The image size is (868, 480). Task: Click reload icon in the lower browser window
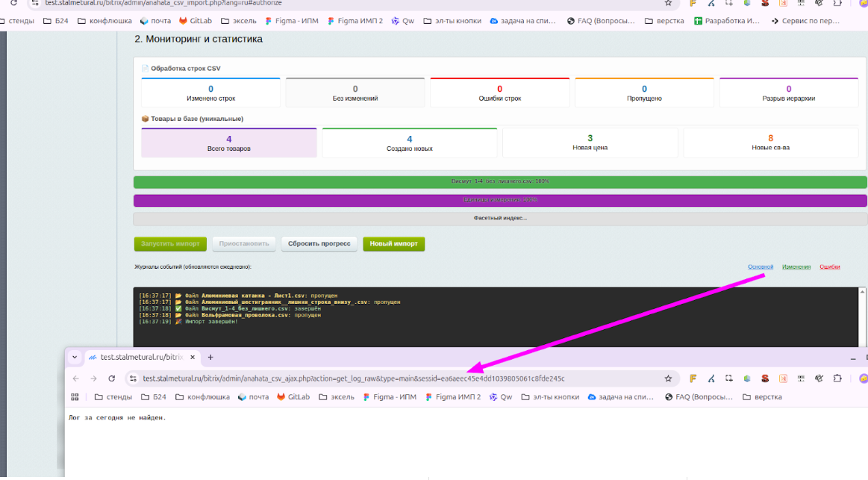[x=112, y=378]
